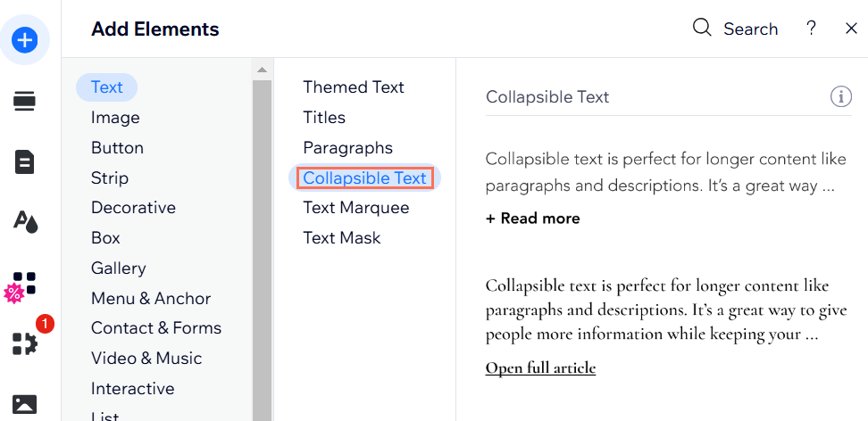The width and height of the screenshot is (868, 421).
Task: Choose the Text Mask subcategory
Action: click(341, 238)
